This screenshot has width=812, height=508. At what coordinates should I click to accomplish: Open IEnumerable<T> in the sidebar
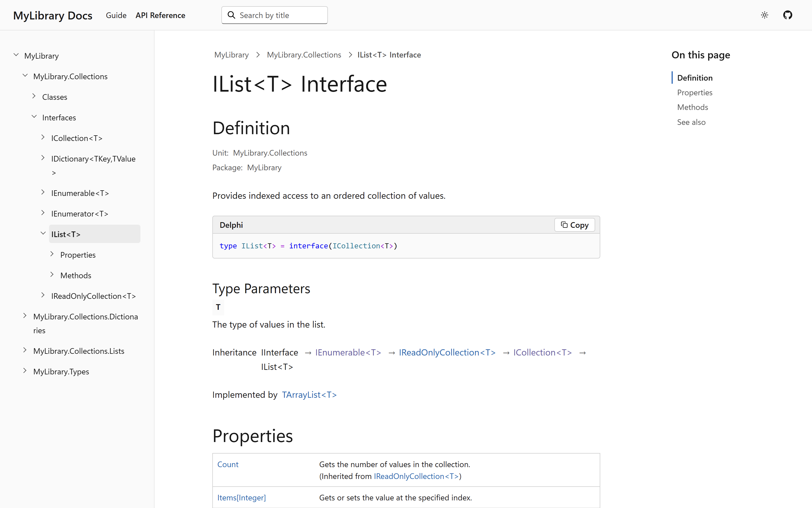coord(80,193)
